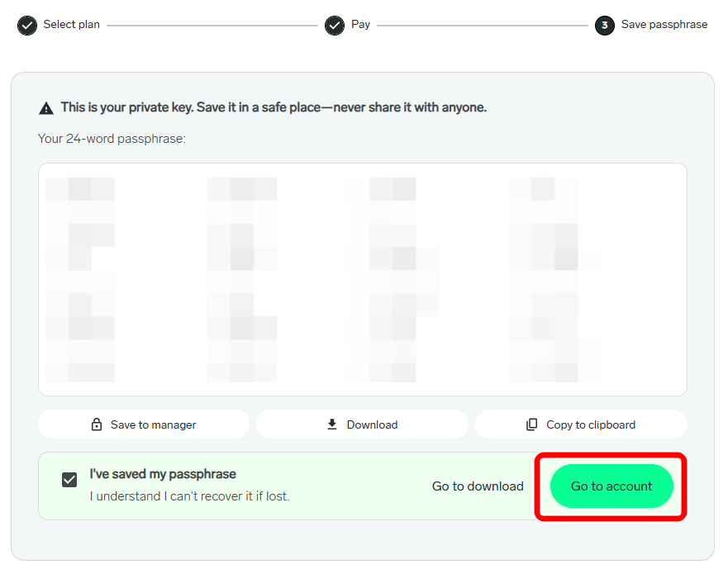Open the Pay step label

click(360, 25)
